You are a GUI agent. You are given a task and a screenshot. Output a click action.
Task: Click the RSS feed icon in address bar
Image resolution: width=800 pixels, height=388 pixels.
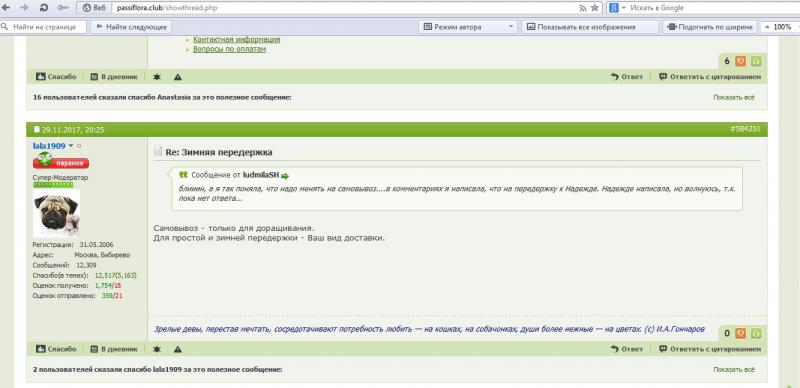[583, 8]
